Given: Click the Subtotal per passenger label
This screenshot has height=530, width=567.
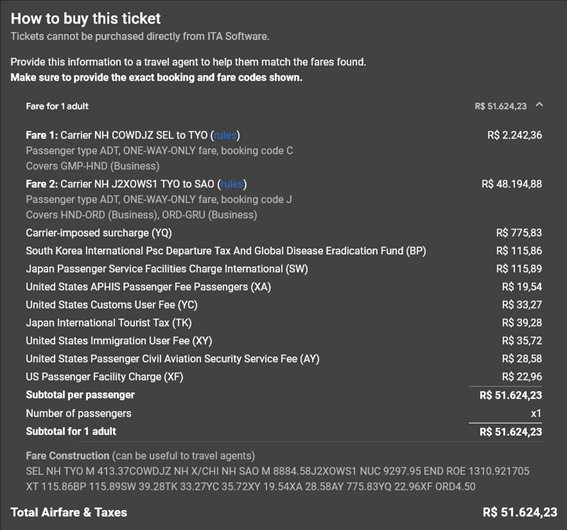Looking at the screenshot, I should click(x=80, y=395).
